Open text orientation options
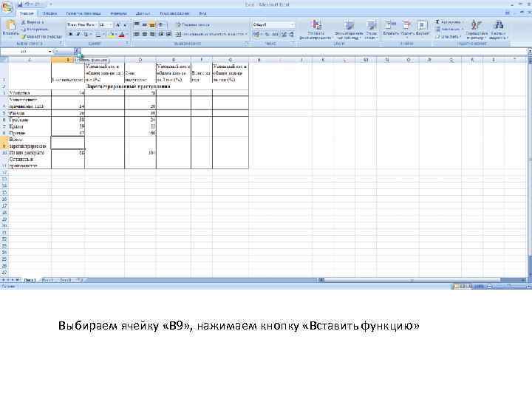 point(162,25)
